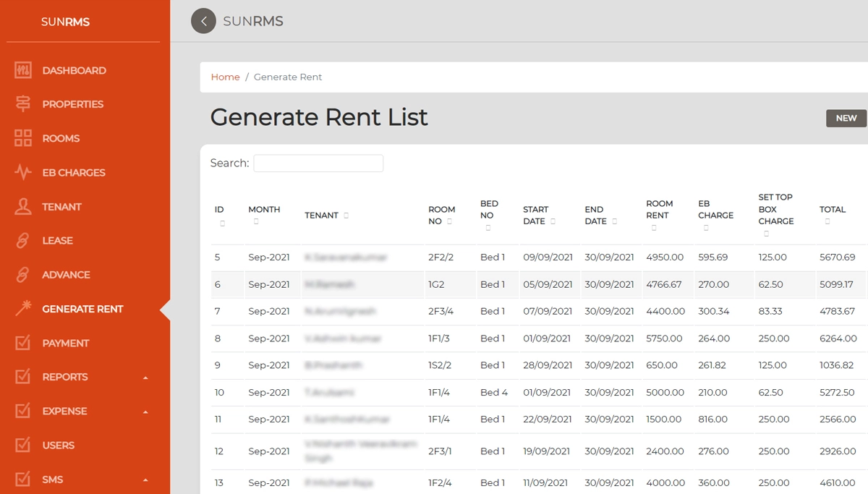This screenshot has height=494, width=868.
Task: Expand the Expense submenu arrow
Action: point(145,412)
